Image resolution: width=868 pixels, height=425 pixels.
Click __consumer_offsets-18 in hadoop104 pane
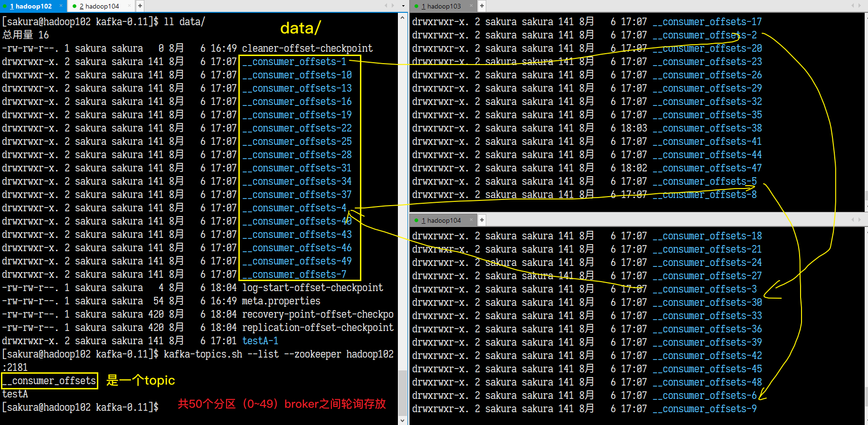707,236
